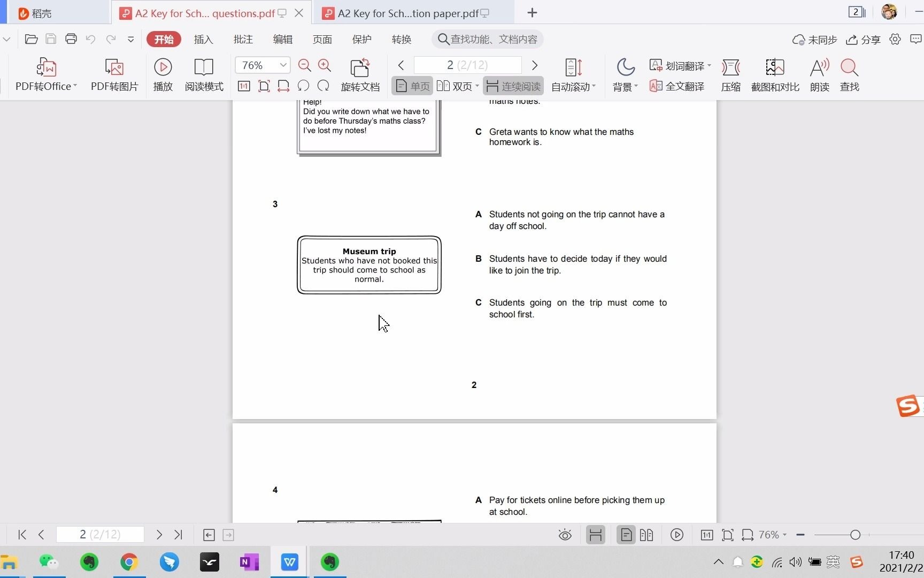
Task: Expand the 双页 dropdown arrow
Action: (477, 86)
